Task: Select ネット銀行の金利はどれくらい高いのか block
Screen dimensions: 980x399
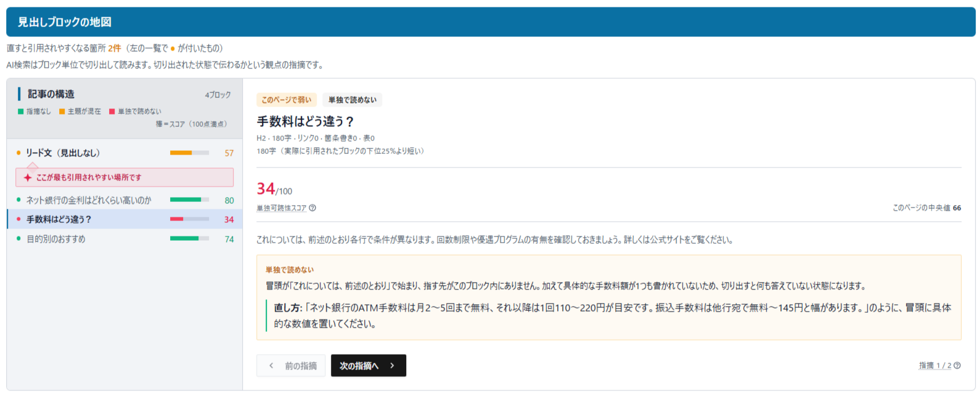Action: coord(125,200)
